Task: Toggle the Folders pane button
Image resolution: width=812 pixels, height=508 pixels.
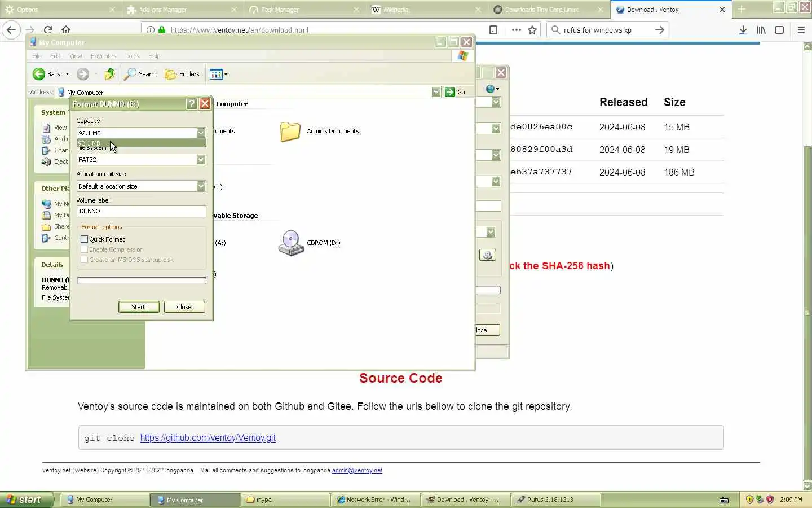Action: coord(182,74)
